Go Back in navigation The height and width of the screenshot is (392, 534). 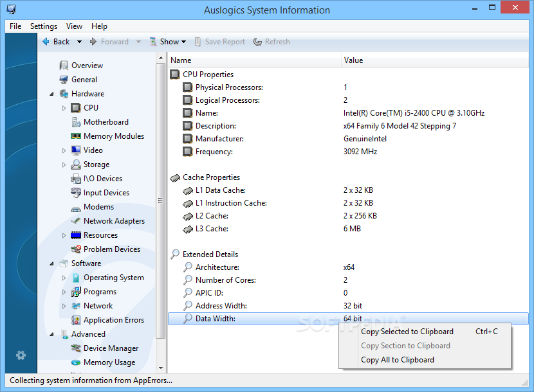click(x=56, y=42)
